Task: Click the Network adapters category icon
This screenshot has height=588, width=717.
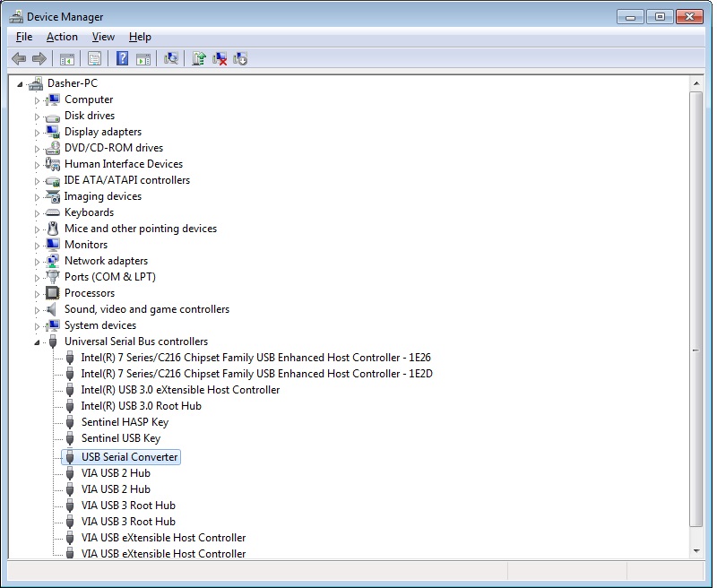Action: click(53, 261)
